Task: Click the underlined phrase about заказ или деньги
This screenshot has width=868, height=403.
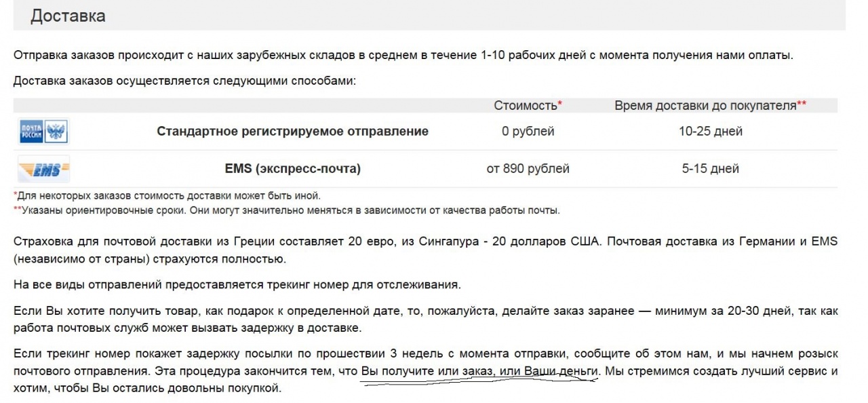Action: (x=480, y=372)
